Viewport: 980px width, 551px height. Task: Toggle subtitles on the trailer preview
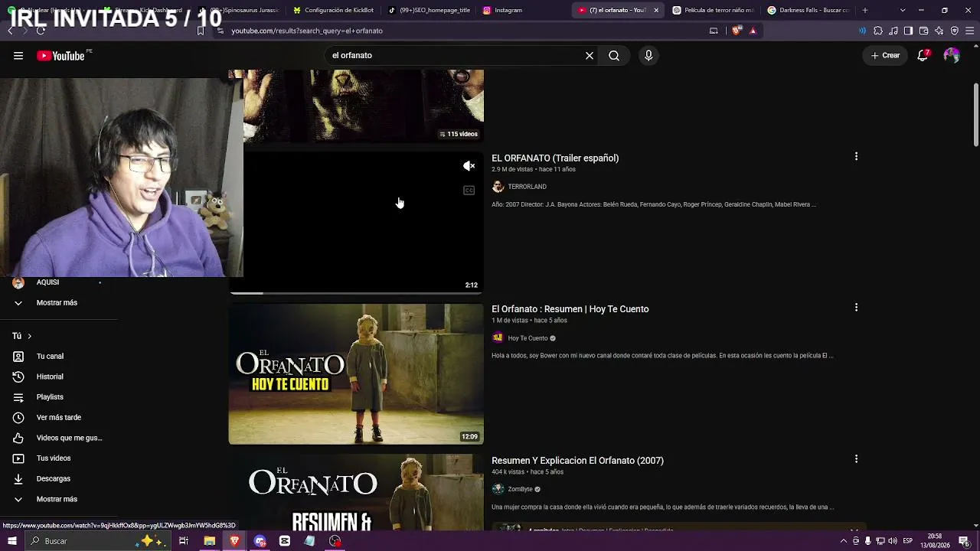tap(469, 191)
